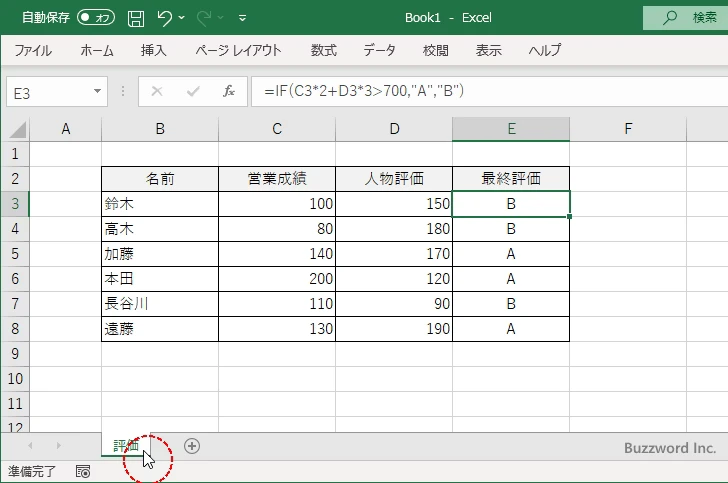Select column D header

pyautogui.click(x=394, y=129)
